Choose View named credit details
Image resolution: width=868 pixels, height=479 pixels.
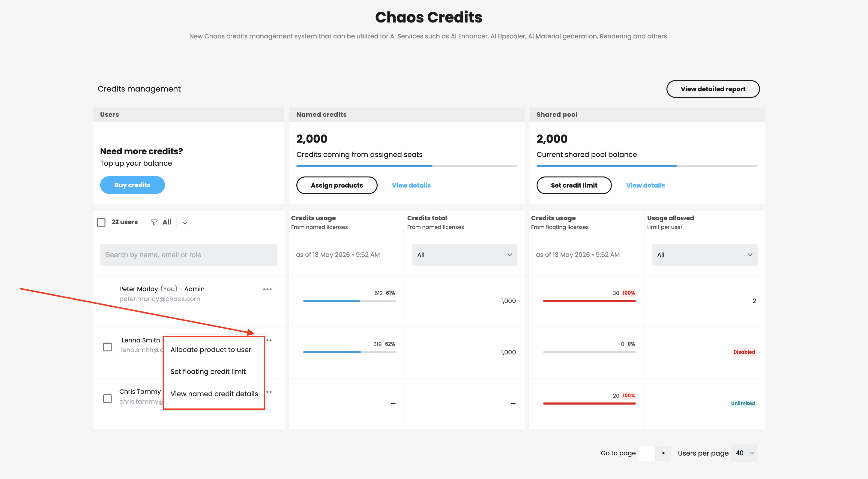tap(214, 394)
